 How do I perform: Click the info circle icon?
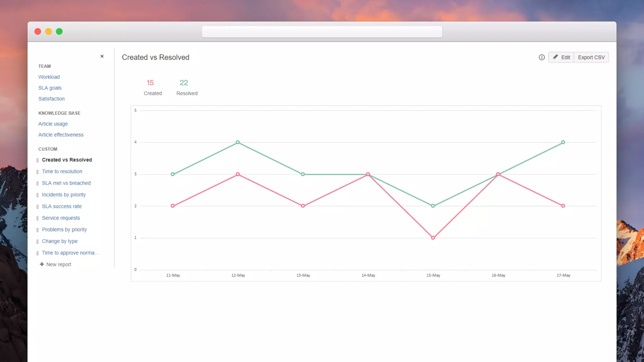tap(541, 57)
